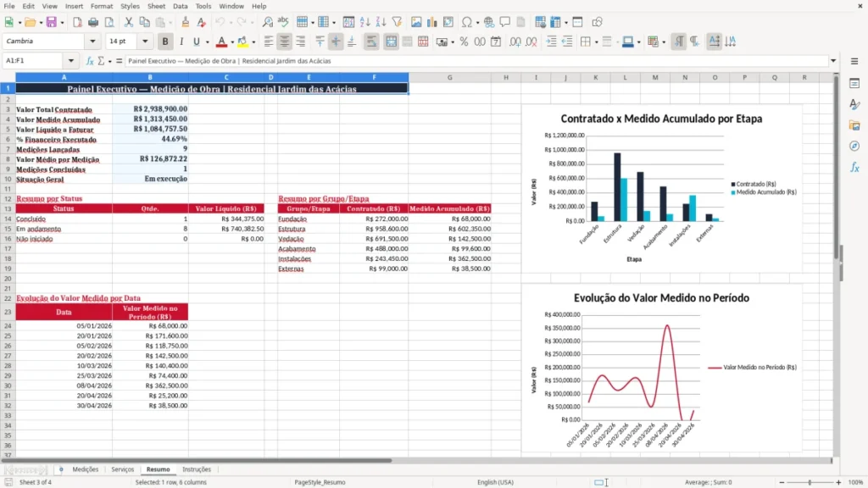Viewport: 868px width, 488px height.
Task: Copy the selected cells
Action: click(144, 22)
